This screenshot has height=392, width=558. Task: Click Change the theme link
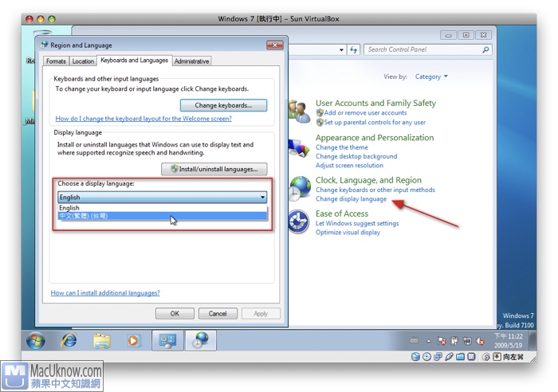click(x=342, y=147)
